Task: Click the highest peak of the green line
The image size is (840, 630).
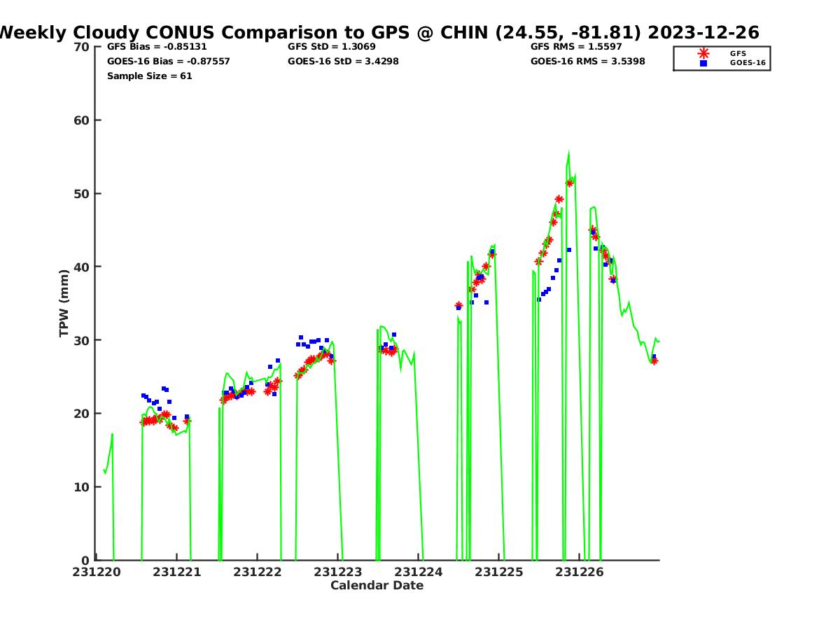Action: [x=568, y=153]
